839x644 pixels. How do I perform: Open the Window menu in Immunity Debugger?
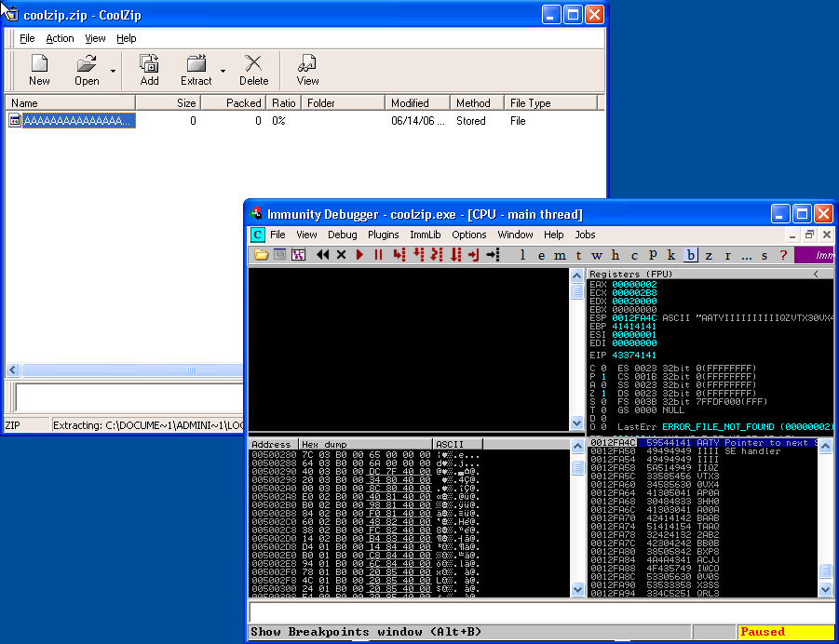(515, 235)
